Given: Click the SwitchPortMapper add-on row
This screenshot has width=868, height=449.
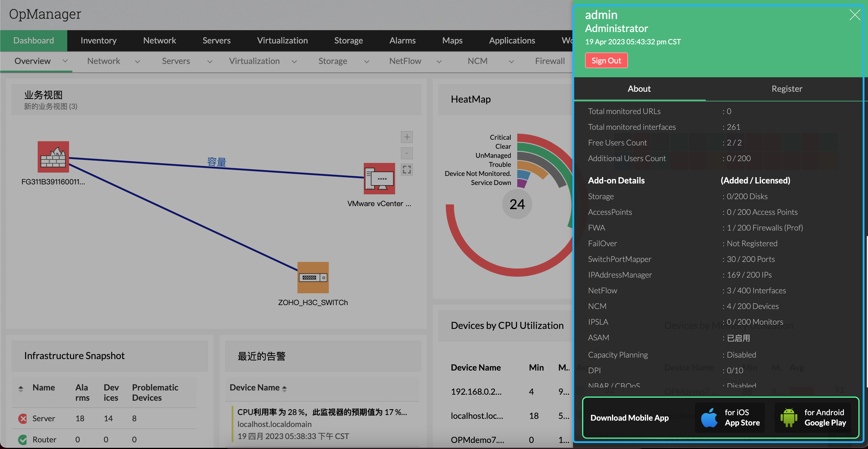Looking at the screenshot, I should [x=681, y=259].
